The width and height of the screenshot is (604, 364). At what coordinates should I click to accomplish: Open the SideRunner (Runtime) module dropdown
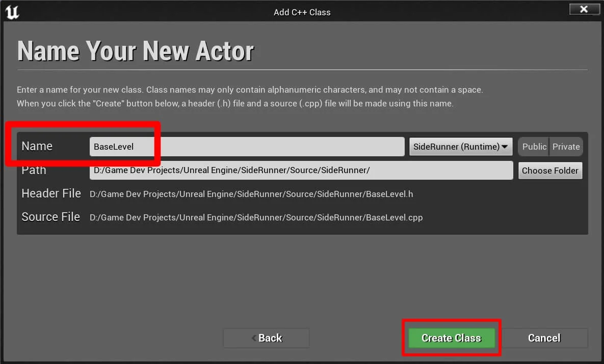coord(461,147)
